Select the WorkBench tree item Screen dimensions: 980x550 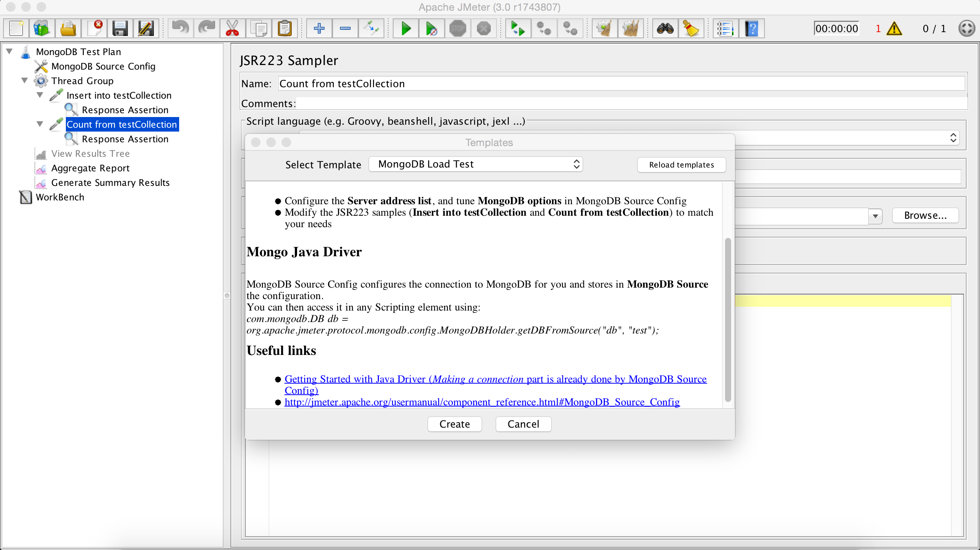click(60, 197)
